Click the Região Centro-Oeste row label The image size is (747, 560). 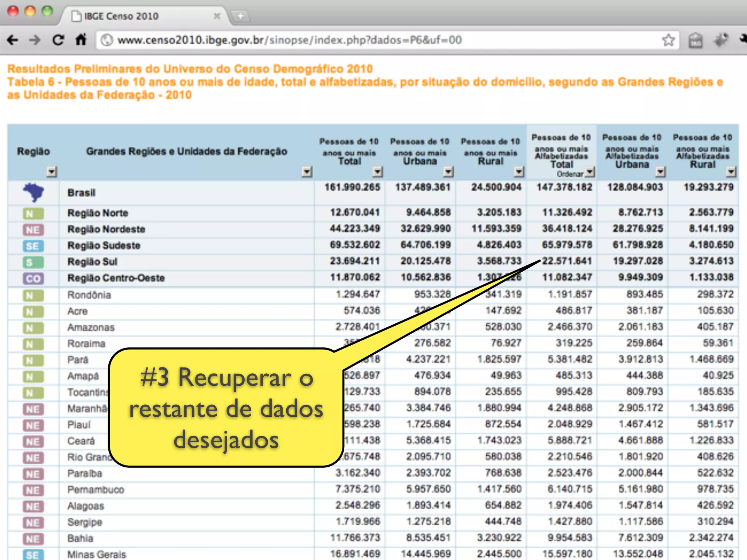116,279
